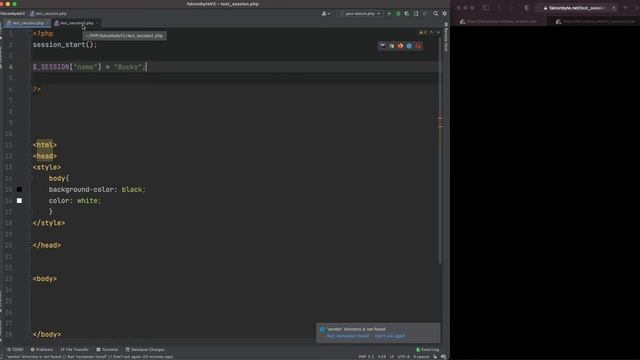Image resolution: width=640 pixels, height=360 pixels.
Task: Open a new tab with Safari plus icon
Action: coord(626,8)
